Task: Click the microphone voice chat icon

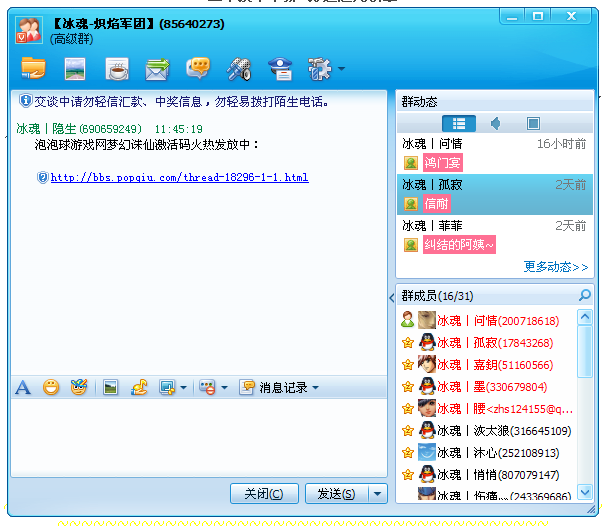Action: tap(239, 69)
